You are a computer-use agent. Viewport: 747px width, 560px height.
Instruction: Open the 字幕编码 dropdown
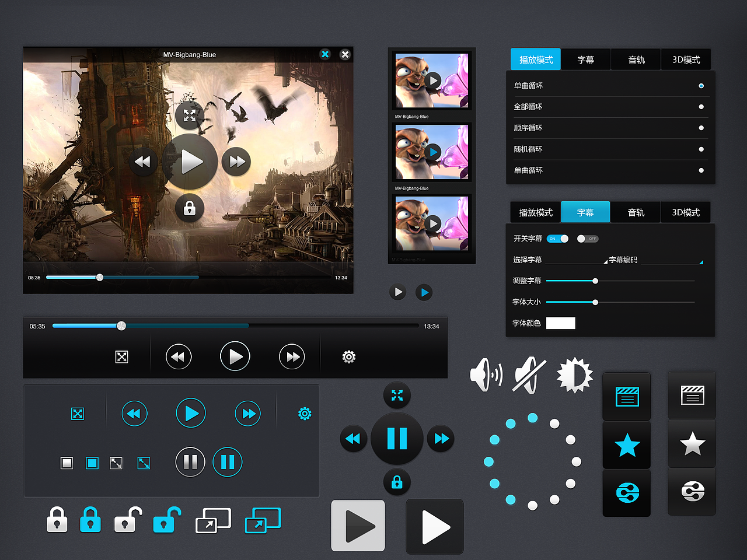(x=672, y=260)
